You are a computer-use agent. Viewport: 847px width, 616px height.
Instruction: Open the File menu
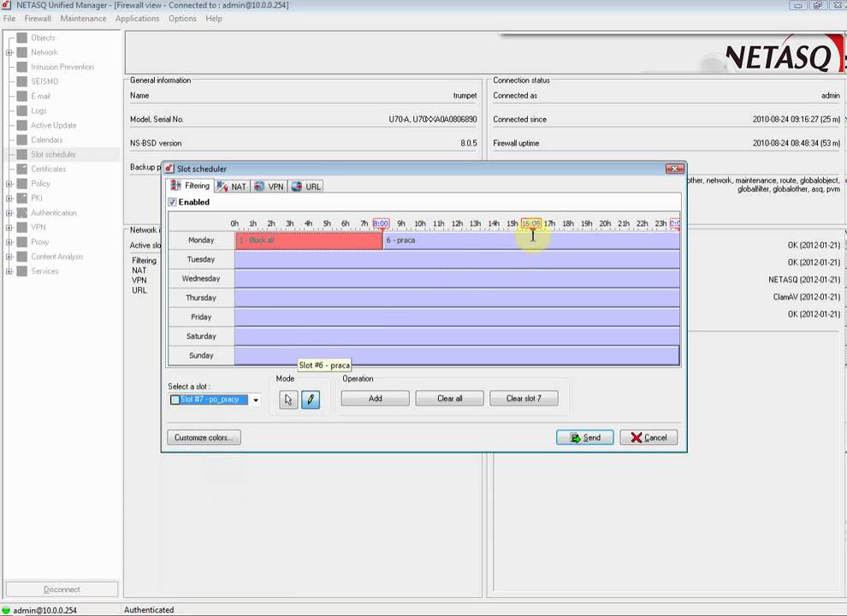(9, 18)
